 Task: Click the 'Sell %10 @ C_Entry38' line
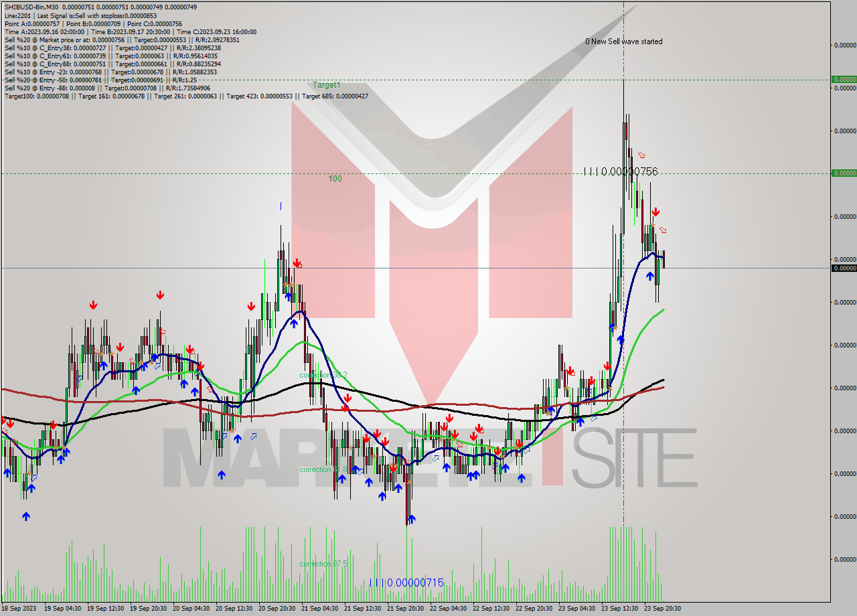(x=112, y=48)
